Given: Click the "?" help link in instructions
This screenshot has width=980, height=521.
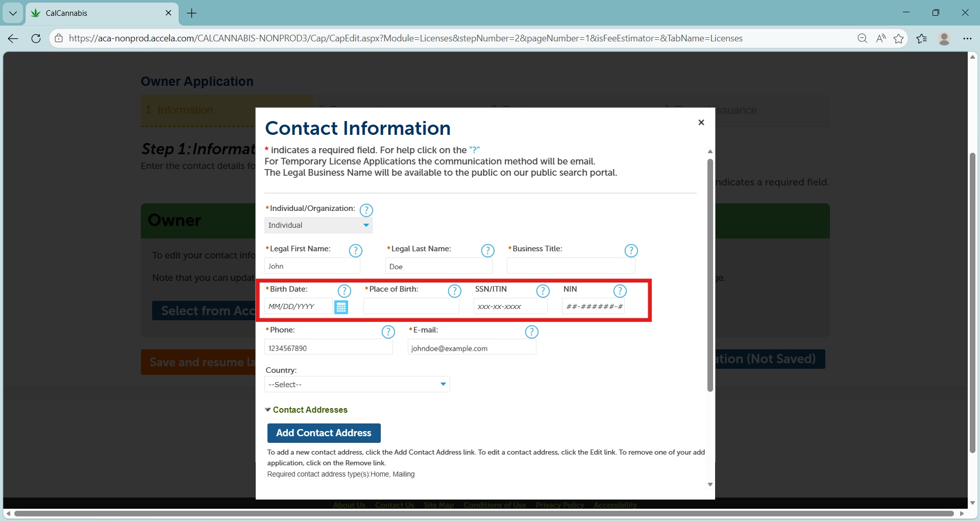Looking at the screenshot, I should coord(475,150).
